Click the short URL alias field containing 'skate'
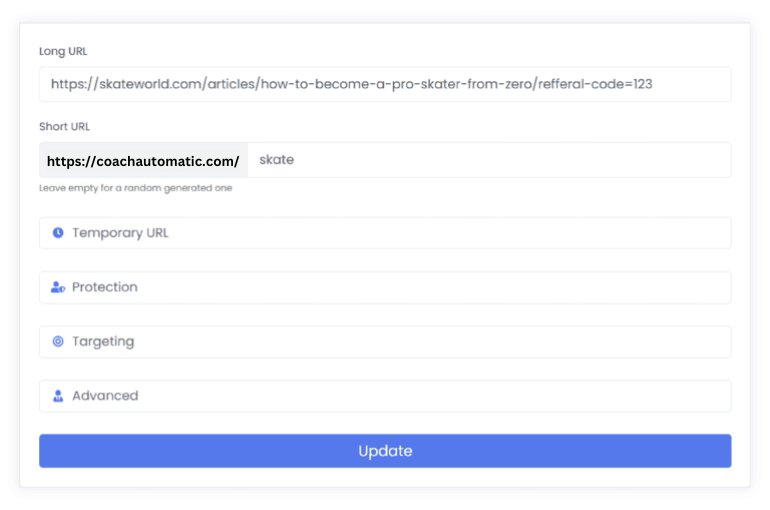The width and height of the screenshot is (770, 510). pos(488,160)
